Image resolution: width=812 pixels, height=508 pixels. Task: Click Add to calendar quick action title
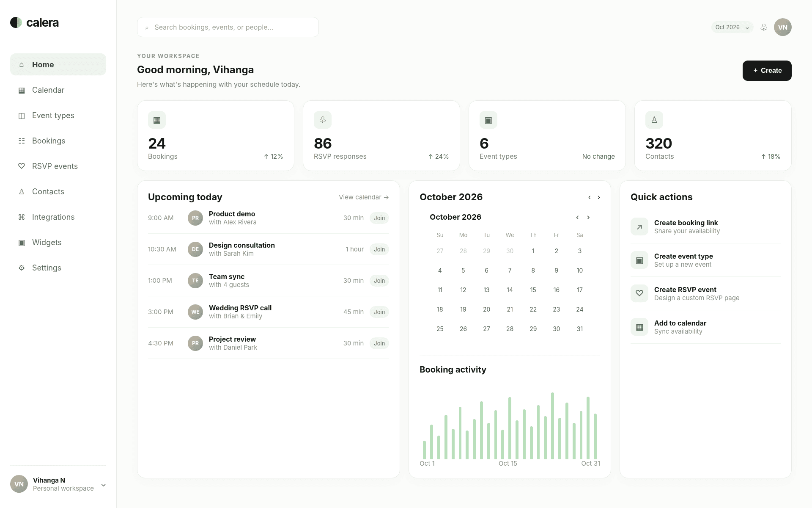[x=680, y=323]
